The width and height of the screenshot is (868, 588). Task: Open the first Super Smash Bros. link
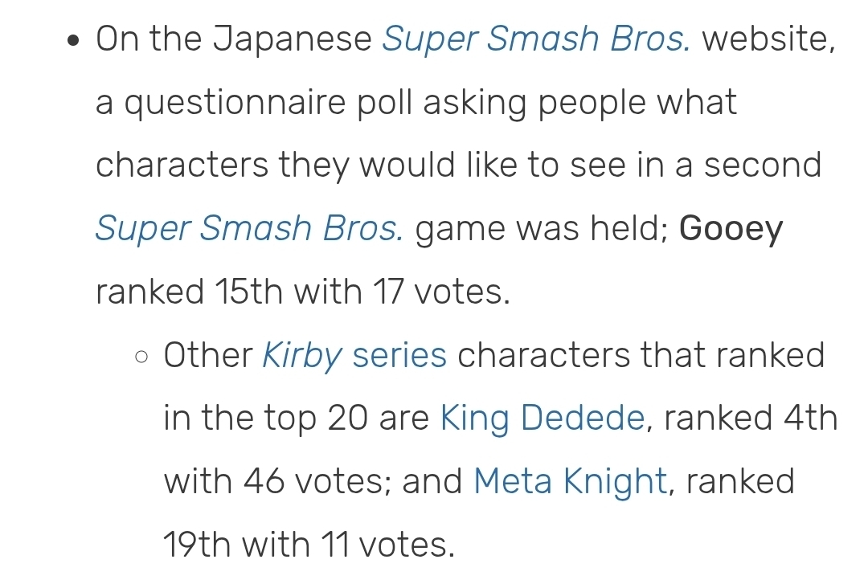535,39
